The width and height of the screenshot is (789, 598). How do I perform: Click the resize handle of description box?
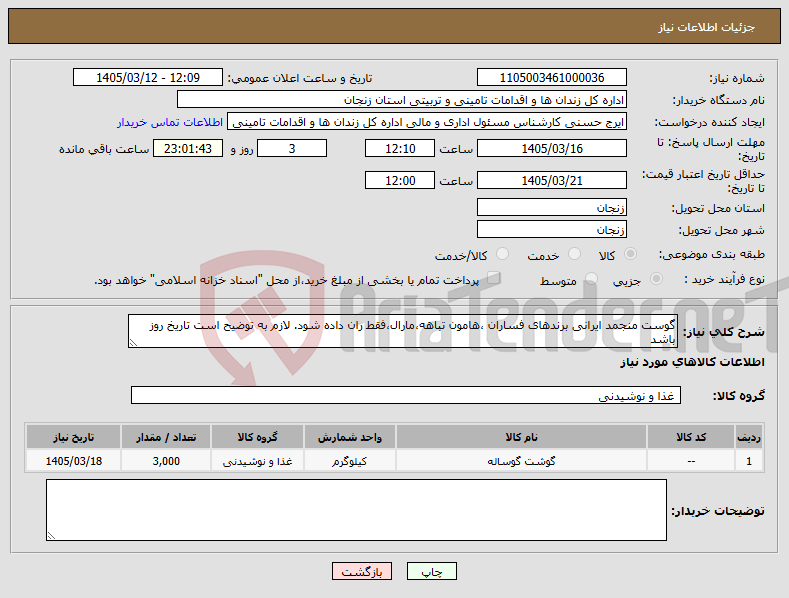133,343
